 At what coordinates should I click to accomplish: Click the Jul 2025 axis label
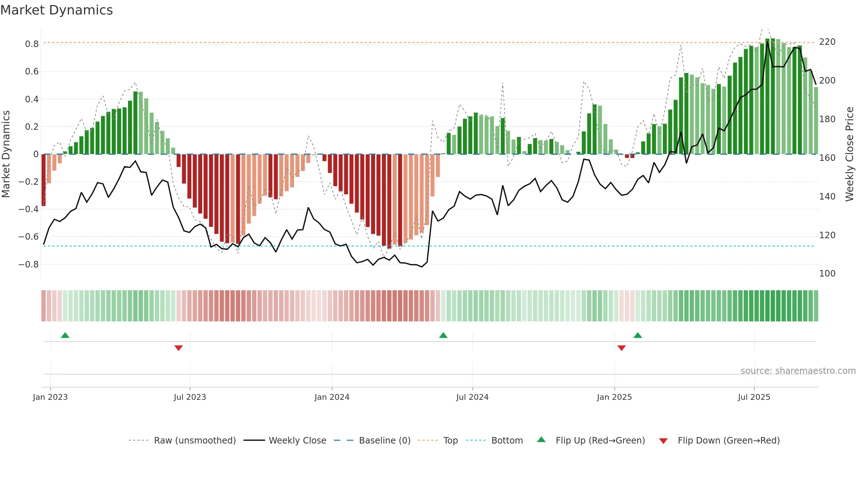754,397
